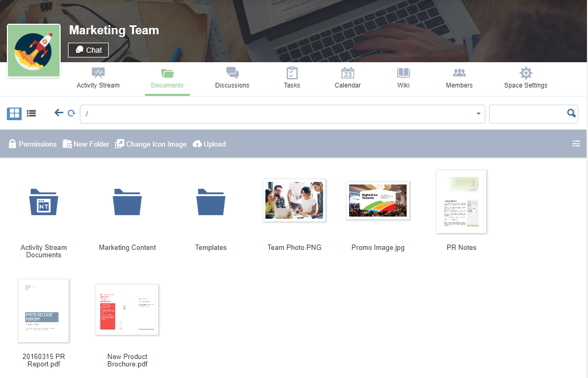View the team Calendar
The width and height of the screenshot is (588, 378).
[x=348, y=78]
